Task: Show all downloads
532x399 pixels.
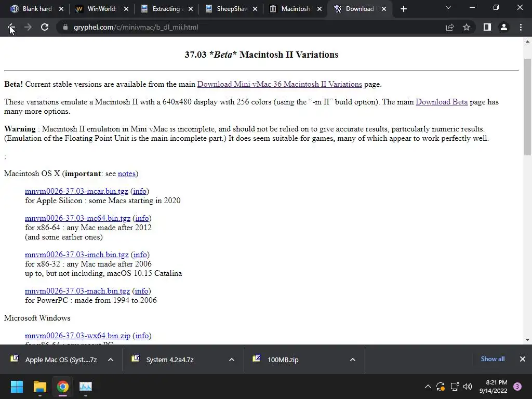Action: click(493, 359)
